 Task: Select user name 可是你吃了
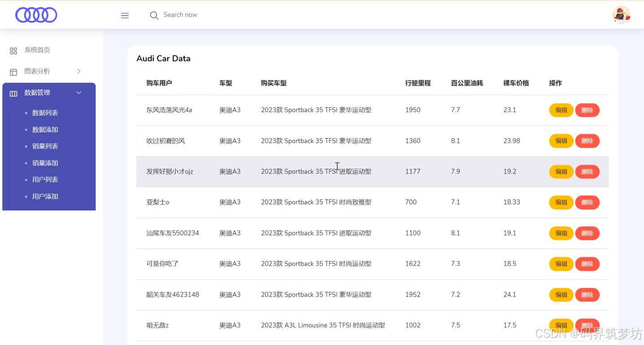pos(162,264)
